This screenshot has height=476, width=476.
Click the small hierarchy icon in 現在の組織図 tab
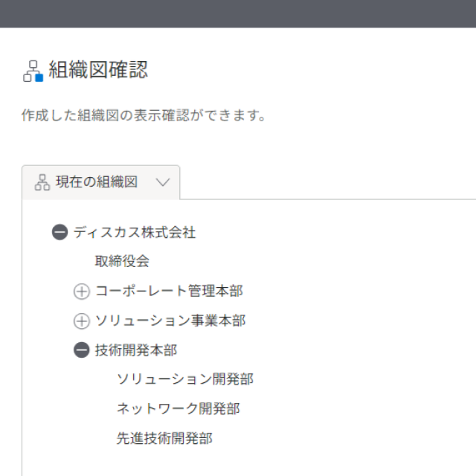pos(42,182)
